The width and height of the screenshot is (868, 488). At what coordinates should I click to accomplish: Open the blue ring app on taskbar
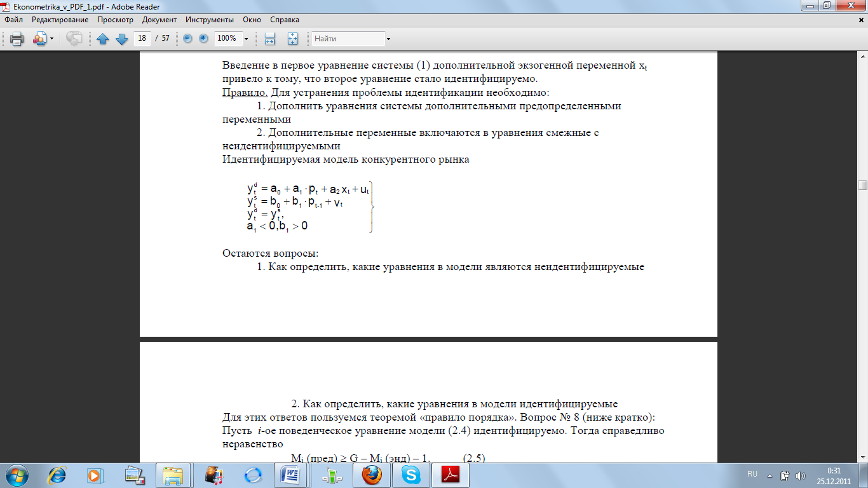coord(252,475)
